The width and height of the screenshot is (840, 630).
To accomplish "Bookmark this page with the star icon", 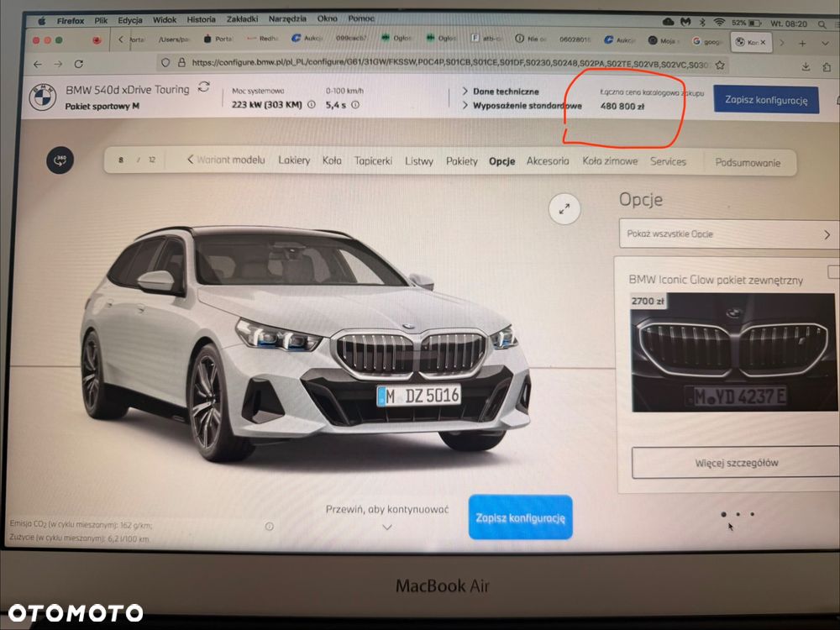I will (720, 65).
